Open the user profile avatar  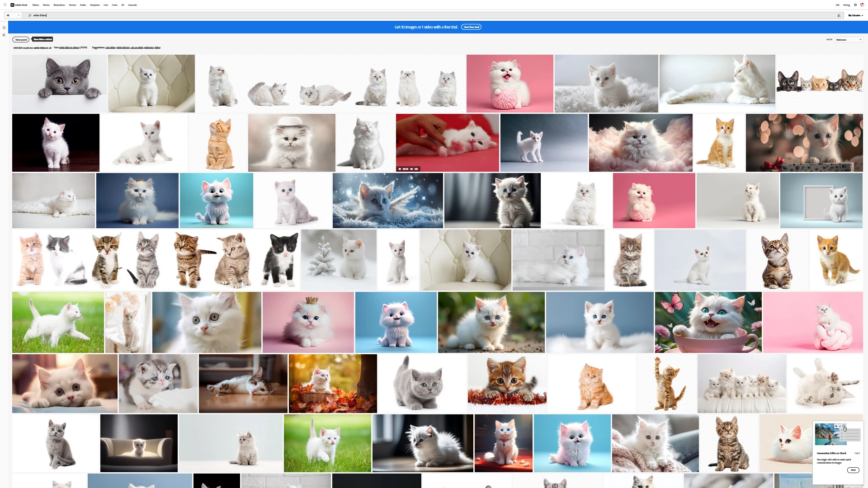[862, 5]
